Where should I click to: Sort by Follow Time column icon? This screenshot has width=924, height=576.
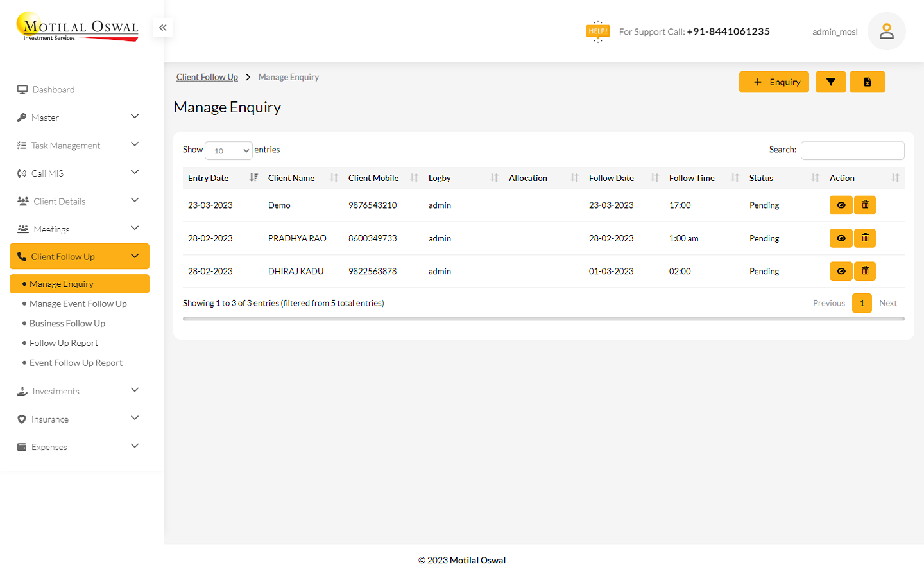coord(735,178)
